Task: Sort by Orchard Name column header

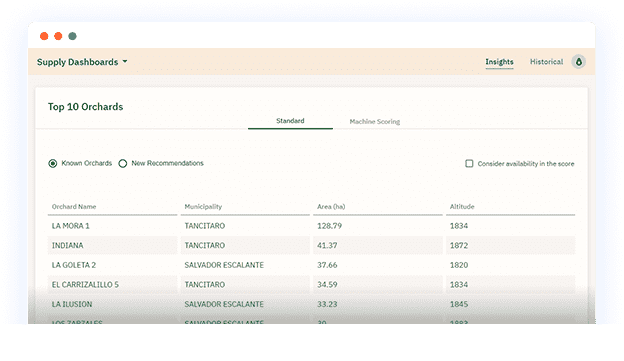Action: (74, 207)
